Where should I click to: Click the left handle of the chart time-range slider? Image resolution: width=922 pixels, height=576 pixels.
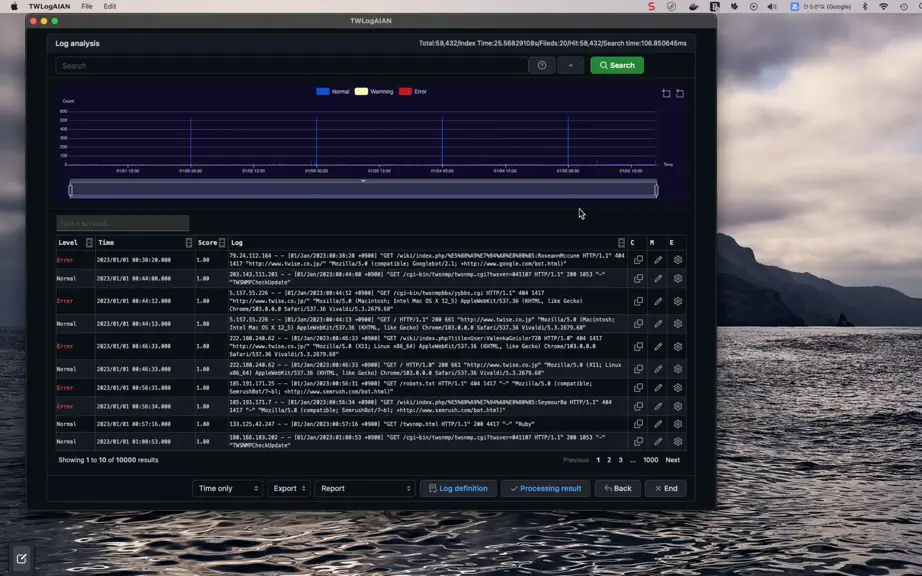(x=71, y=190)
